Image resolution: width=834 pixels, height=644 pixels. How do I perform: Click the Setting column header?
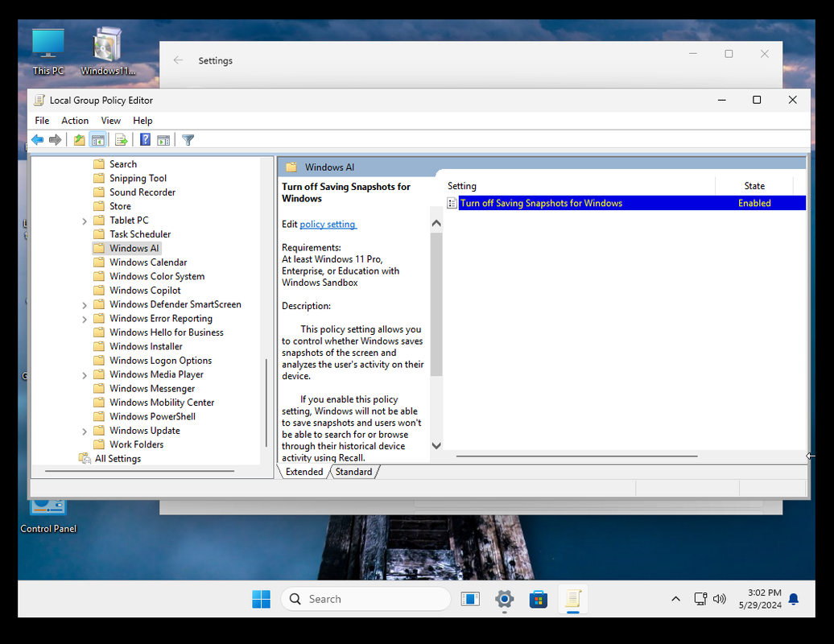pos(580,186)
